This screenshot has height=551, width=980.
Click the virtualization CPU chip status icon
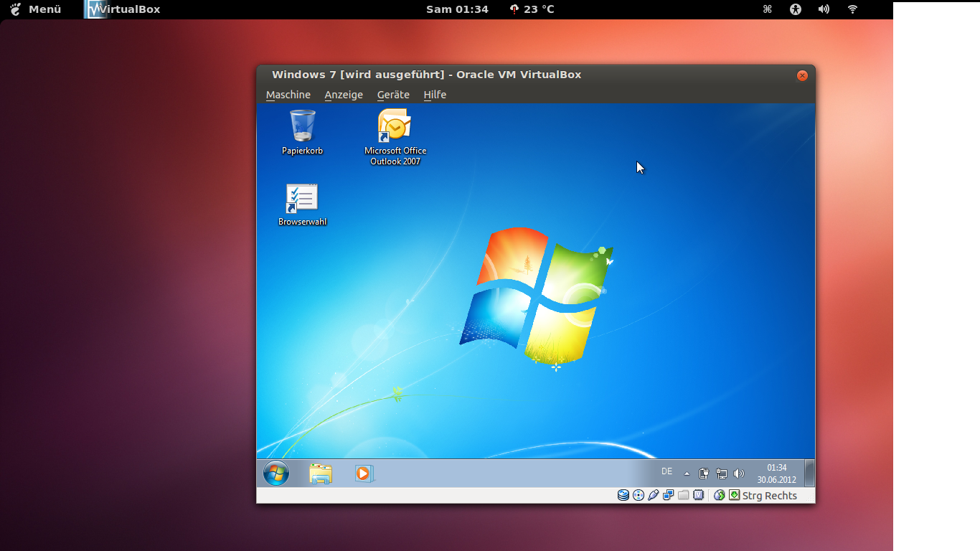(x=698, y=495)
